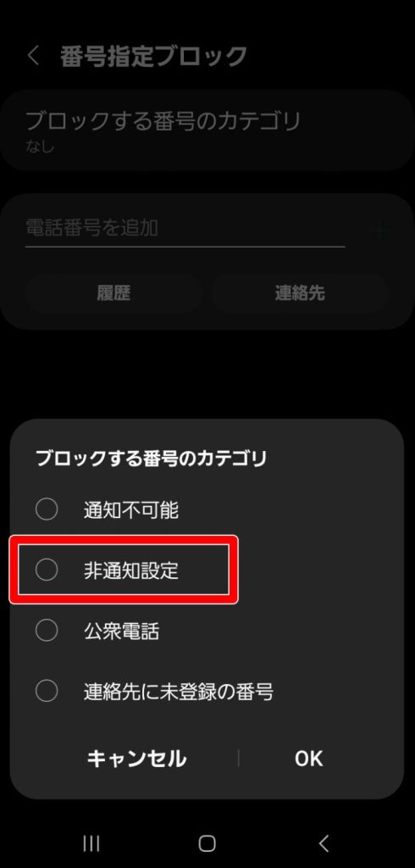This screenshot has height=868, width=415.
Task: Tap the 非通知設定 option label
Action: 131,570
